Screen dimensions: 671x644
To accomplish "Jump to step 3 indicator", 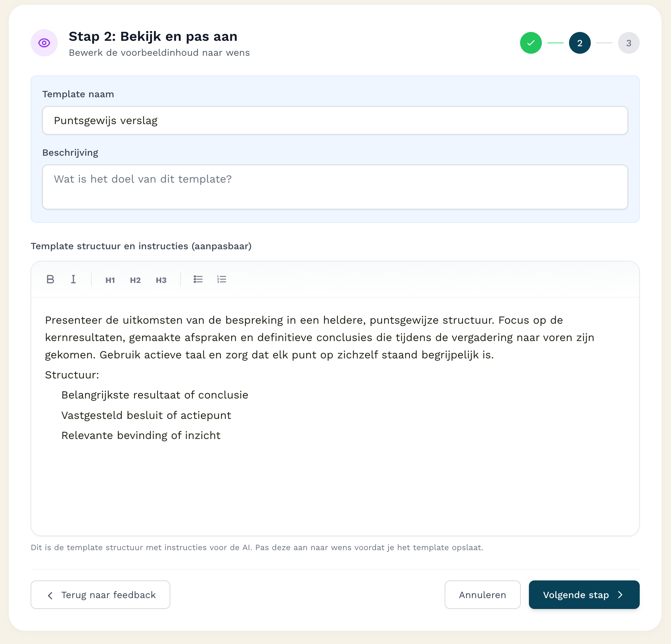I will coord(629,43).
